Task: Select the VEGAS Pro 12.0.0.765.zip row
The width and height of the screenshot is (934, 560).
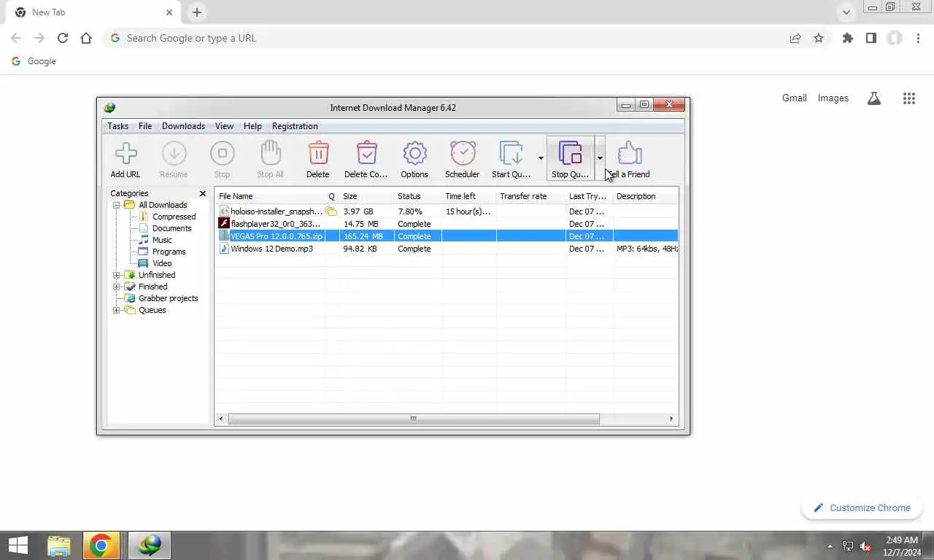Action: 447,236
